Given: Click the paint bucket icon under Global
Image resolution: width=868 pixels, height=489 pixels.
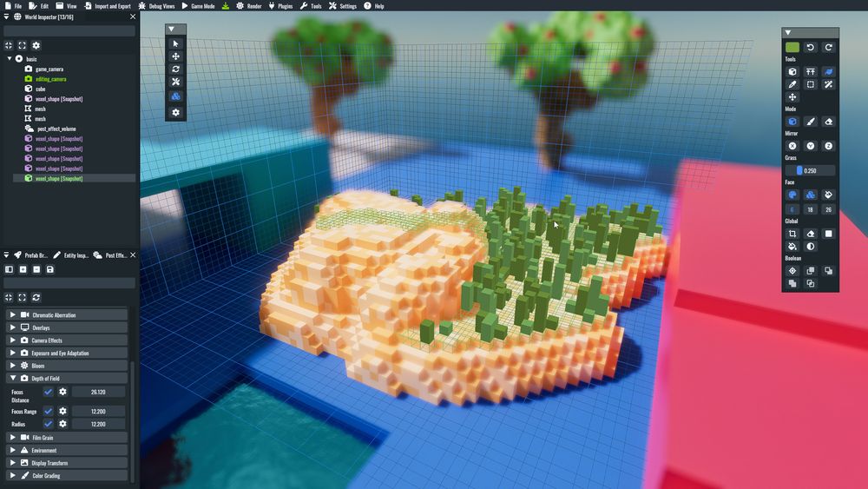Looking at the screenshot, I should [x=792, y=247].
